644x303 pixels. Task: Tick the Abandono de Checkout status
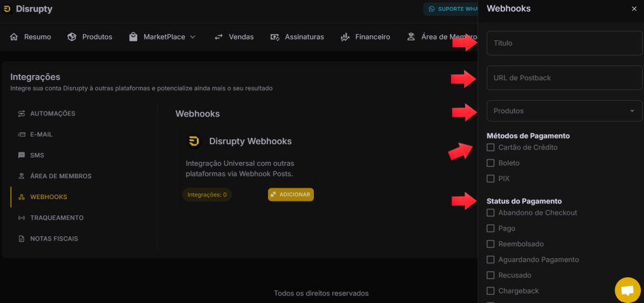point(491,212)
